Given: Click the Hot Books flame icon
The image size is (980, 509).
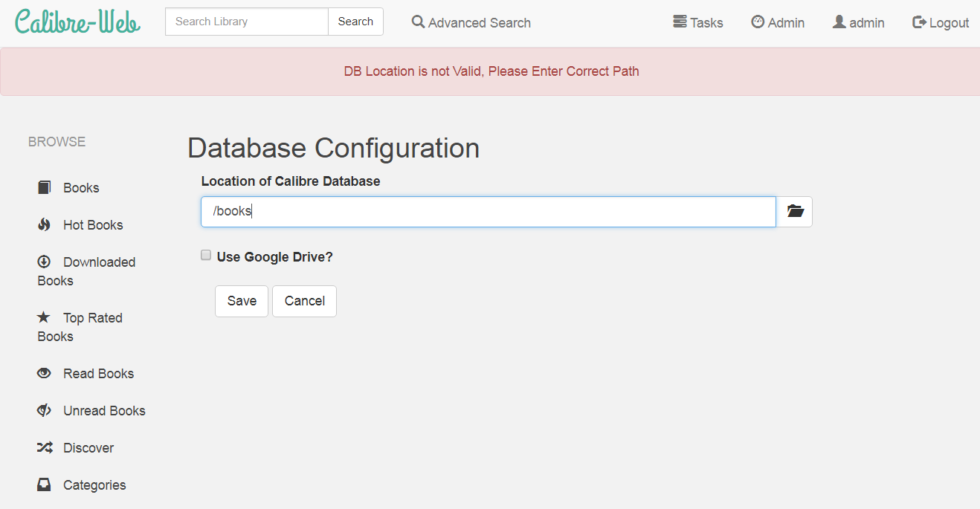Looking at the screenshot, I should coord(45,224).
